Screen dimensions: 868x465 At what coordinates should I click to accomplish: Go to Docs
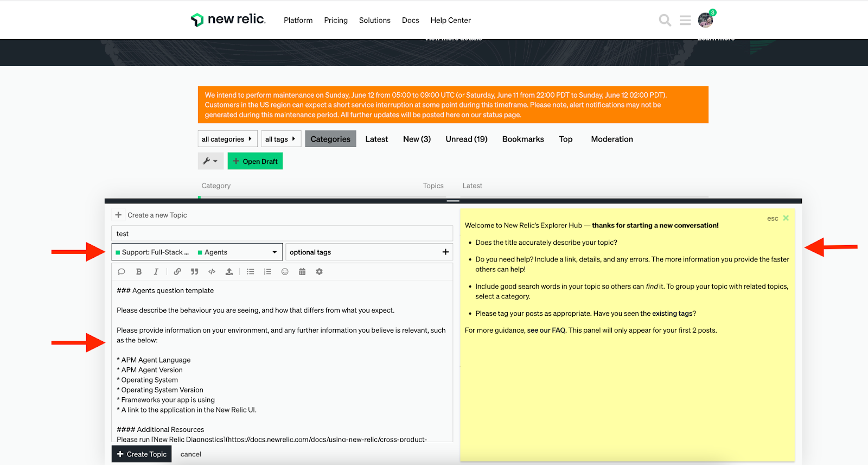coord(411,20)
